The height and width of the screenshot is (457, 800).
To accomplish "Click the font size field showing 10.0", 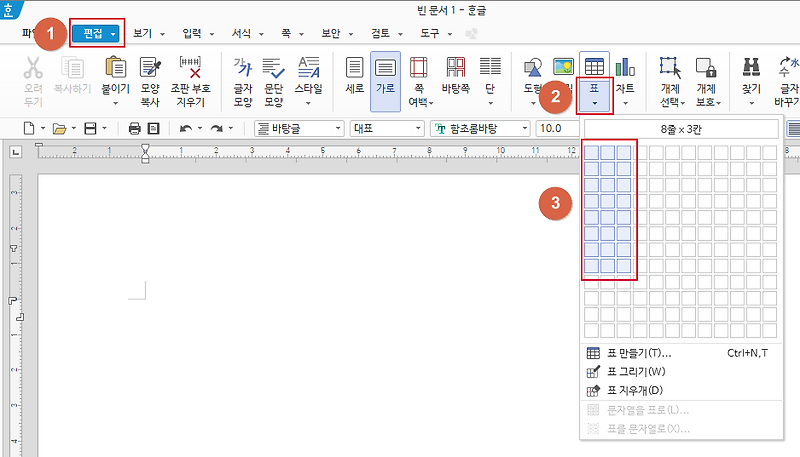I will [557, 129].
